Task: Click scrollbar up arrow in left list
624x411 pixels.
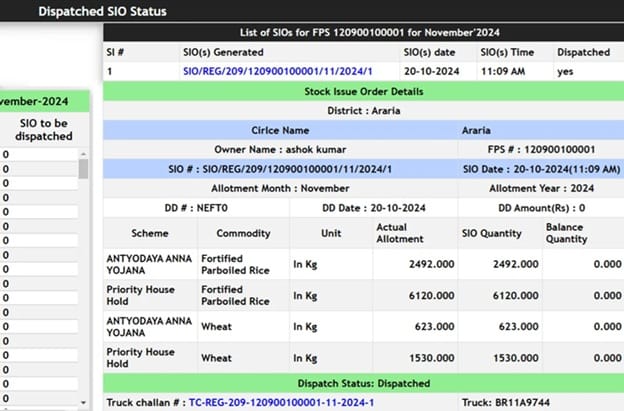Action: tap(83, 154)
